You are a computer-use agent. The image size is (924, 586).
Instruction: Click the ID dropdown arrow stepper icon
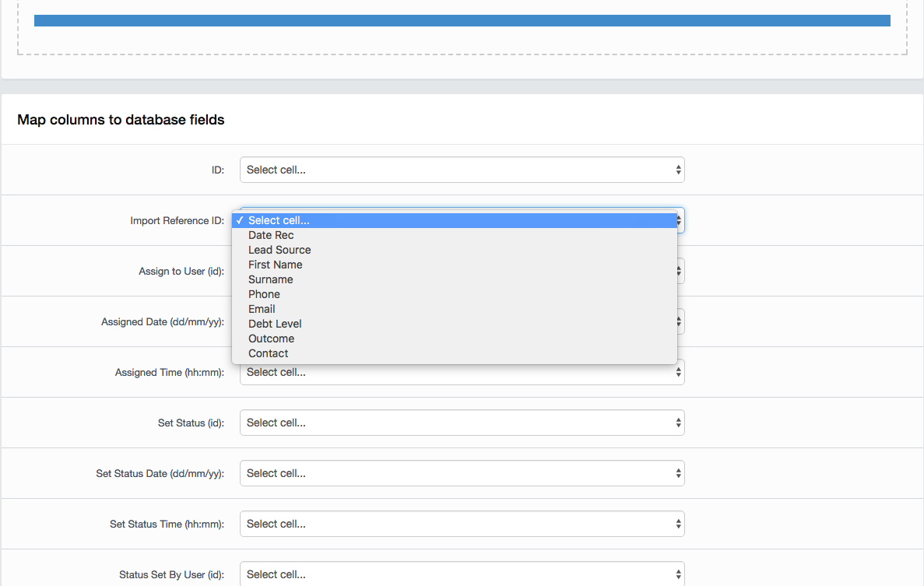tap(678, 170)
